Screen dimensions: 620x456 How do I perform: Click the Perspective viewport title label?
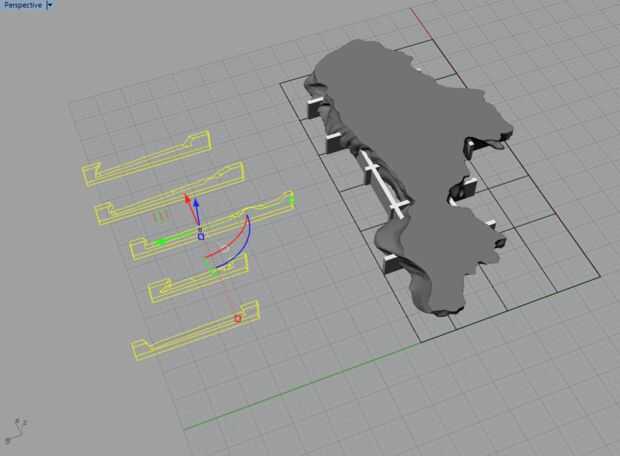click(x=23, y=5)
